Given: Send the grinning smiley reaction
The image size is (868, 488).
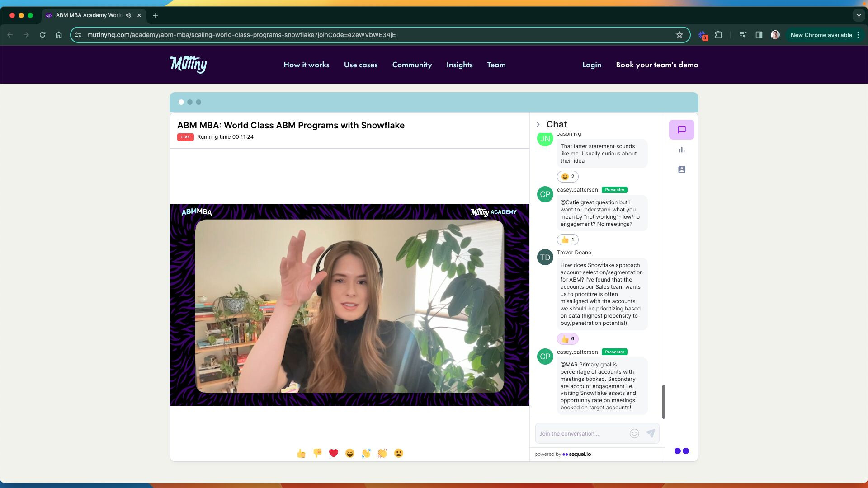Looking at the screenshot, I should [x=399, y=453].
